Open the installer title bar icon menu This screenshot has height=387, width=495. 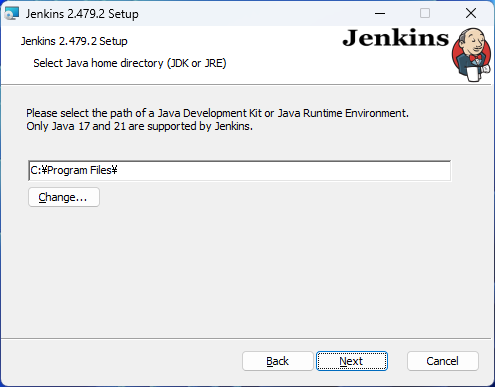pyautogui.click(x=12, y=14)
